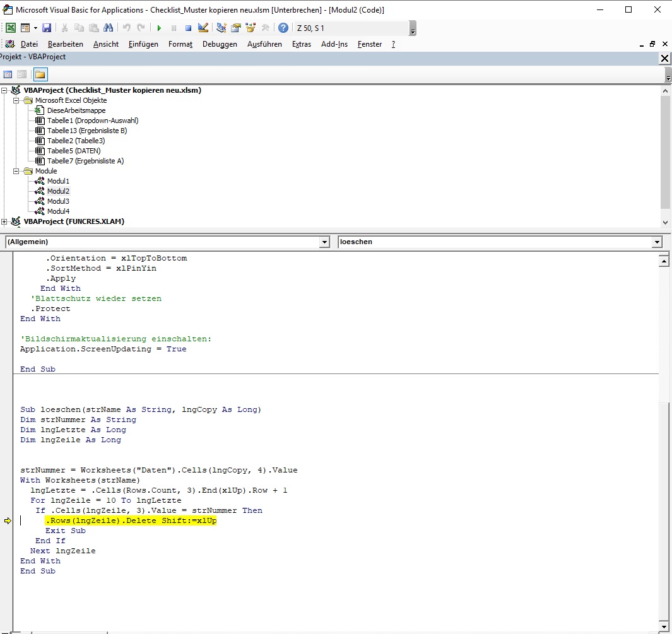Toggle Design Mode in the toolbar
The width and height of the screenshot is (672, 634).
click(x=203, y=28)
